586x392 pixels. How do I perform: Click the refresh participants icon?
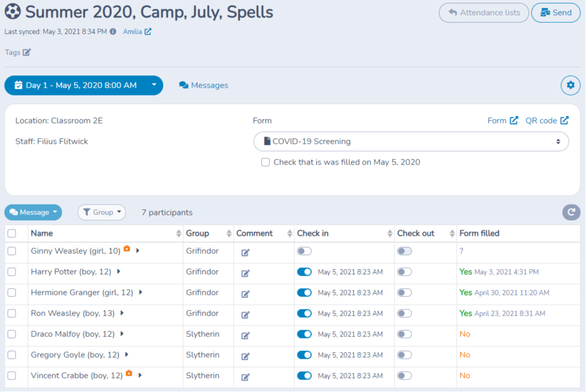pyautogui.click(x=571, y=212)
